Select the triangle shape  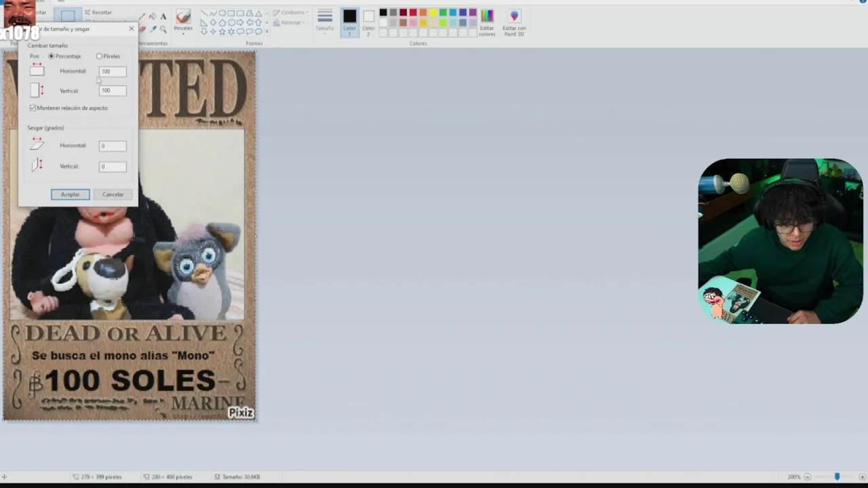[258, 13]
